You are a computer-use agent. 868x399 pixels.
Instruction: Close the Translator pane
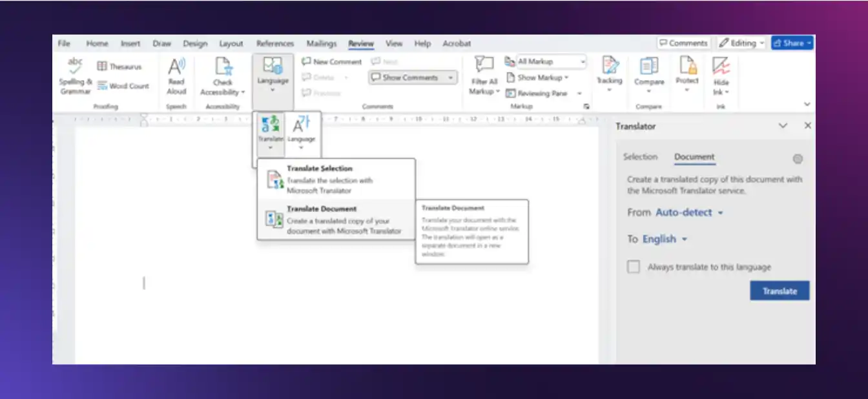coord(807,126)
